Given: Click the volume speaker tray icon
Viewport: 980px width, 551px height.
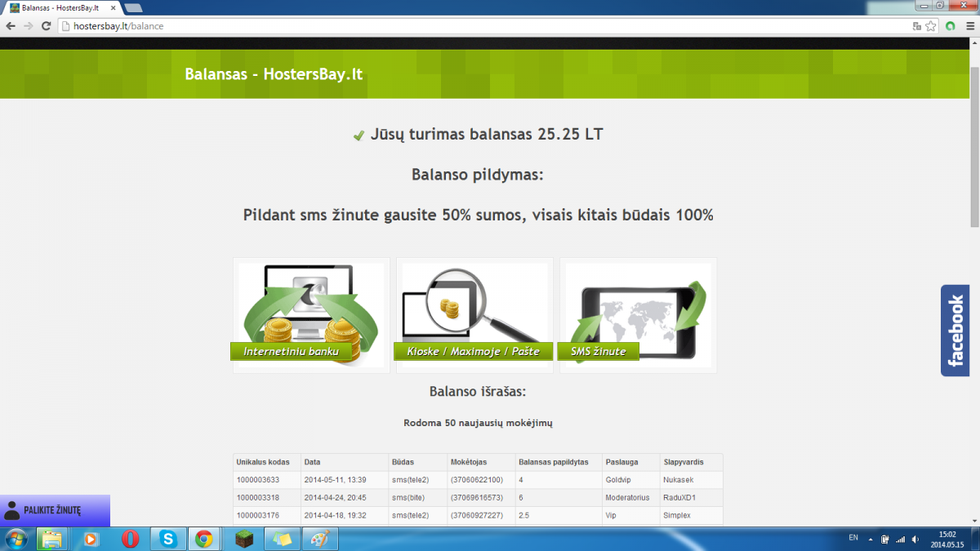Looking at the screenshot, I should [x=915, y=539].
